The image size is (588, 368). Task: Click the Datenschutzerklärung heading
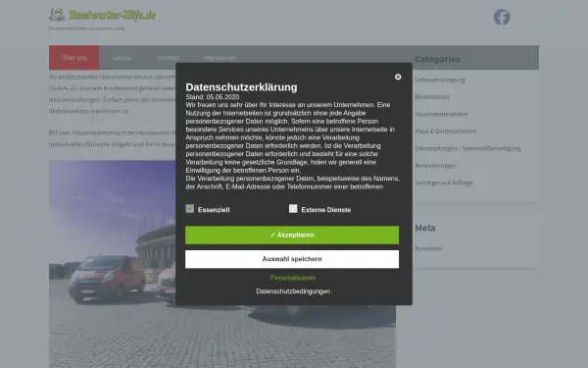241,87
